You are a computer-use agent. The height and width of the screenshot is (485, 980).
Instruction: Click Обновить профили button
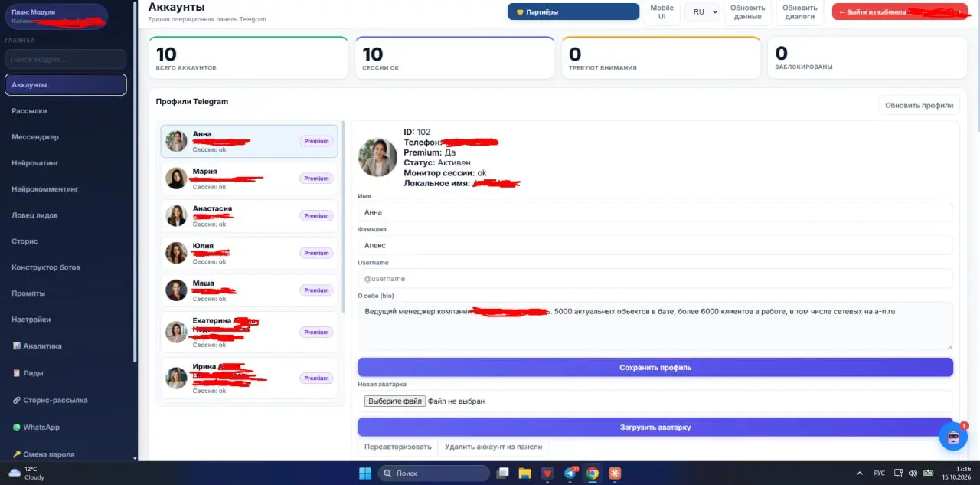919,106
